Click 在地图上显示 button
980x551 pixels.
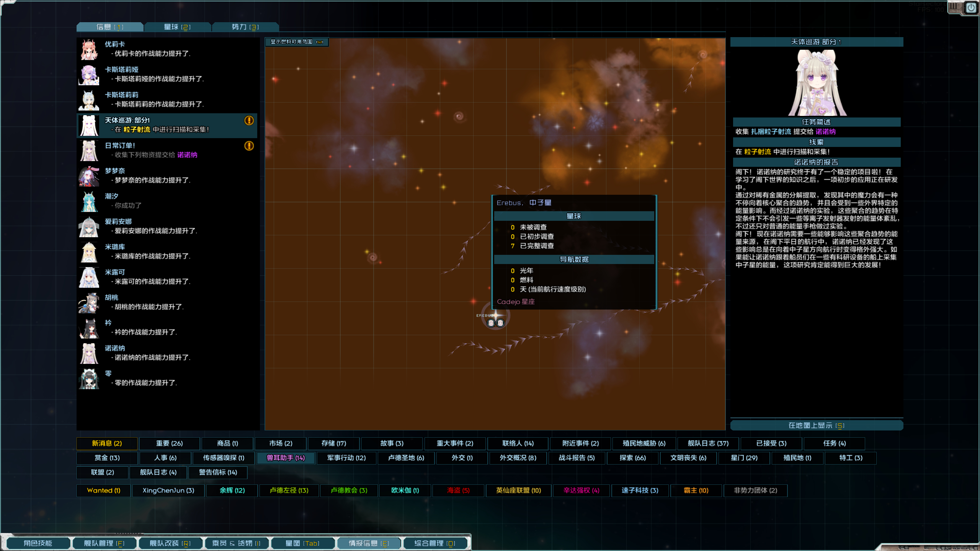click(x=816, y=425)
